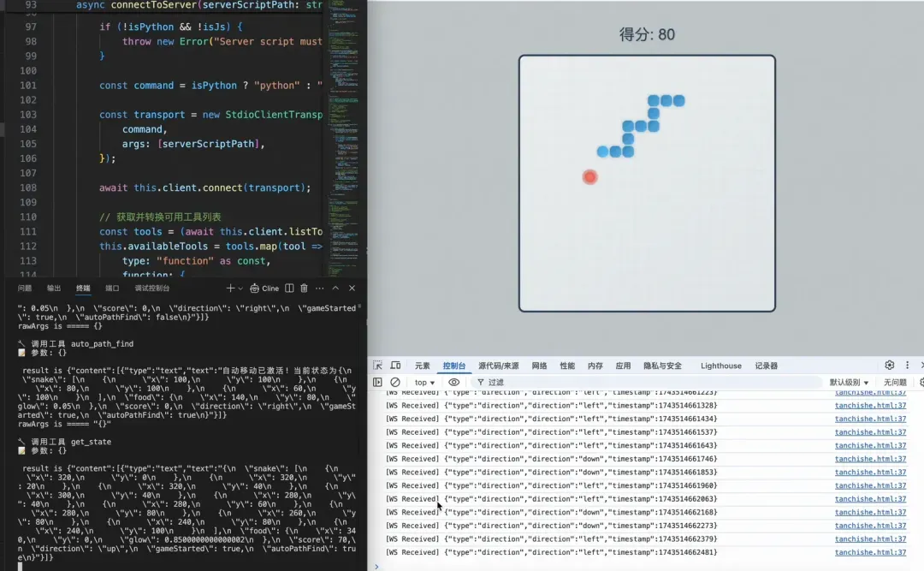The width and height of the screenshot is (924, 571).
Task: Switch to the 端口 panel tab
Action: 112,288
